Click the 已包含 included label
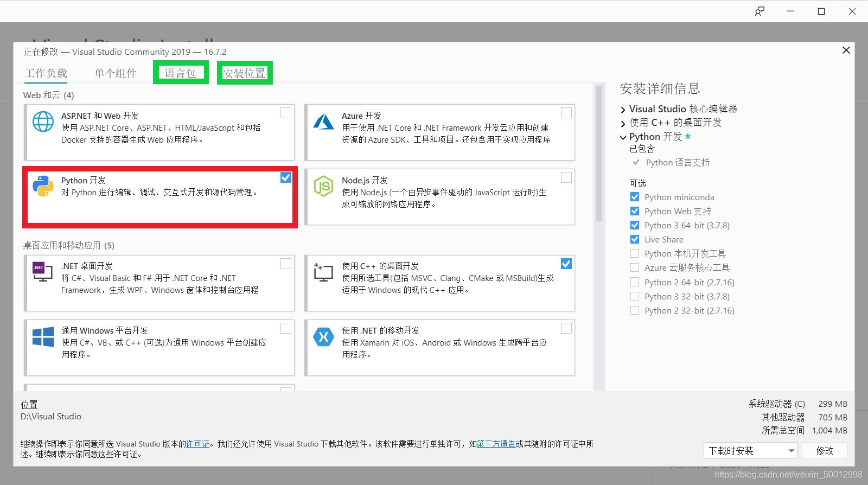Viewport: 868px width, 485px height. point(642,149)
